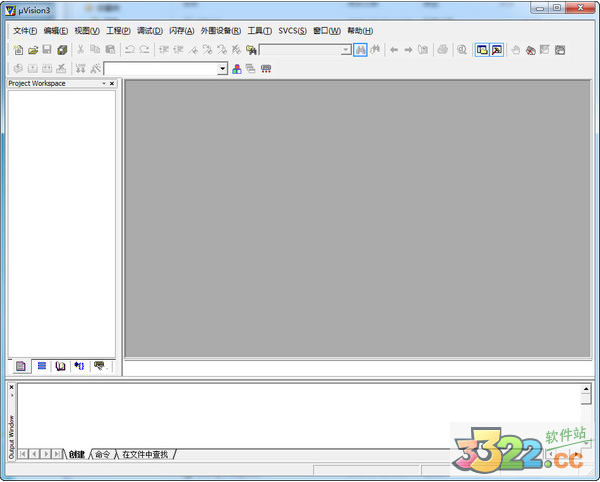Click the Print icon
This screenshot has height=482, width=600.
click(443, 50)
